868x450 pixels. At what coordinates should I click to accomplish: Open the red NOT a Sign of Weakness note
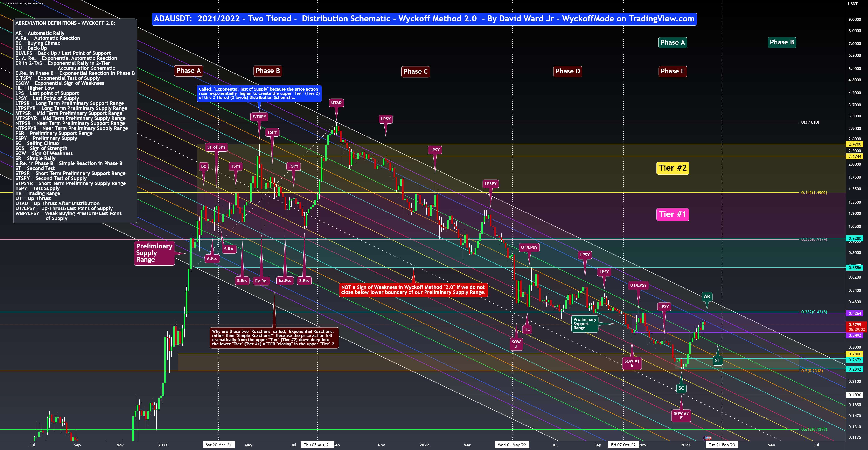(x=413, y=290)
